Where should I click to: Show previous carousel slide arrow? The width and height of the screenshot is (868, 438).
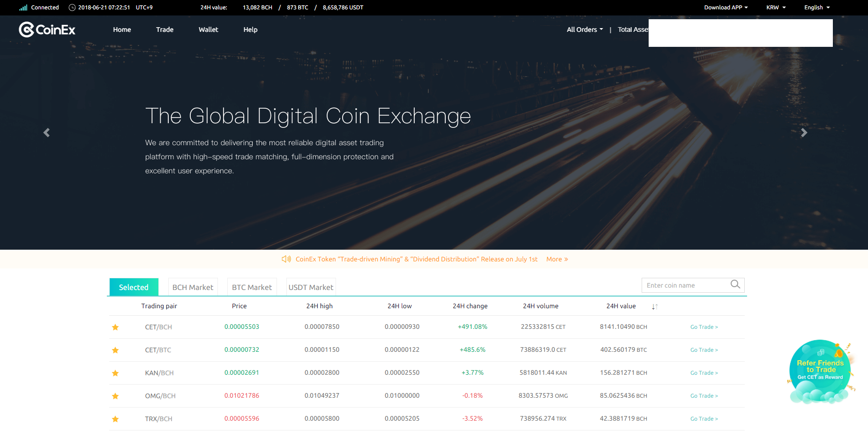(46, 133)
